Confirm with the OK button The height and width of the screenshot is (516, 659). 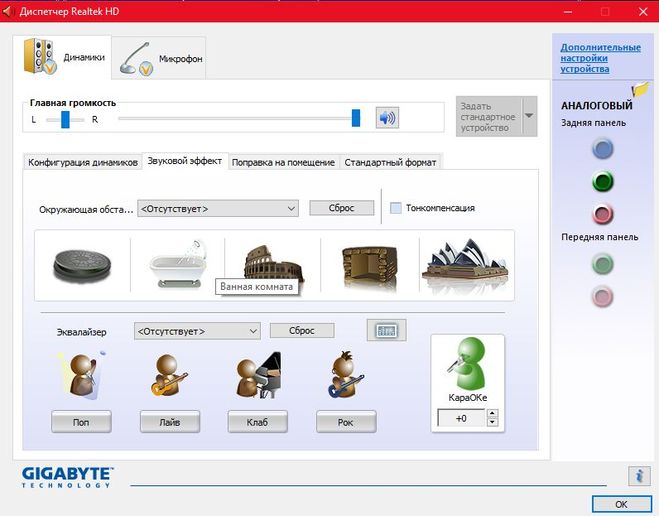[x=622, y=504]
